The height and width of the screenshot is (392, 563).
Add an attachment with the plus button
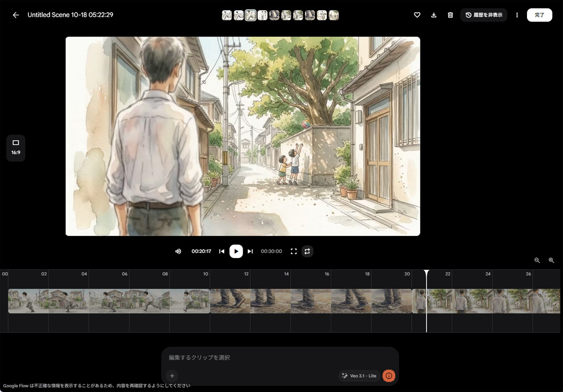[172, 376]
